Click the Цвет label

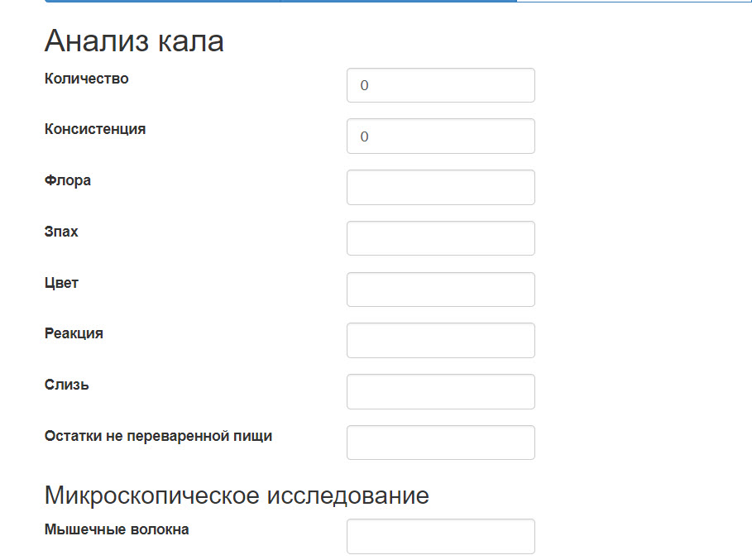(62, 283)
